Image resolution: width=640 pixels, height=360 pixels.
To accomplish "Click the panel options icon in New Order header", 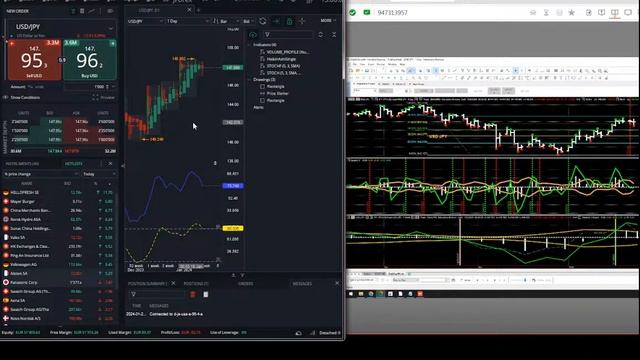I will point(110,11).
